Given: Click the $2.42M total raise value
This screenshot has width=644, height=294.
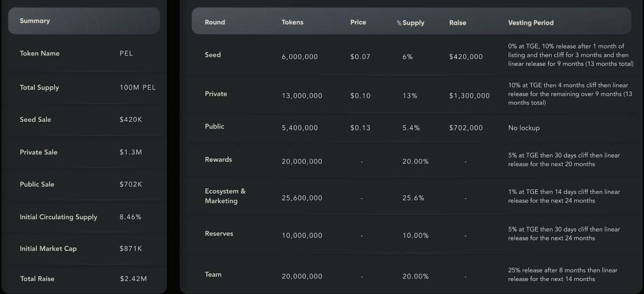Looking at the screenshot, I should click(x=133, y=279).
